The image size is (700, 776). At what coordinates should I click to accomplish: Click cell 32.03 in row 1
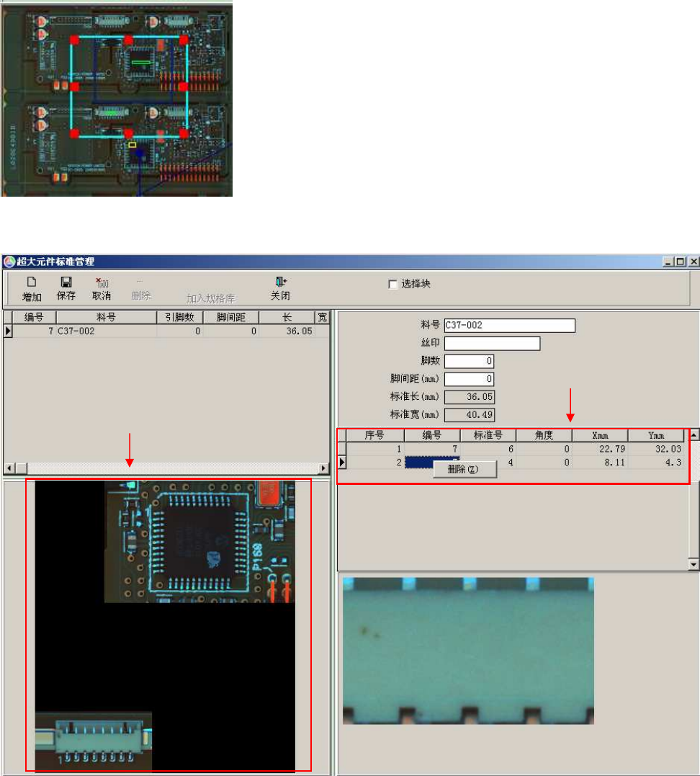[656, 449]
